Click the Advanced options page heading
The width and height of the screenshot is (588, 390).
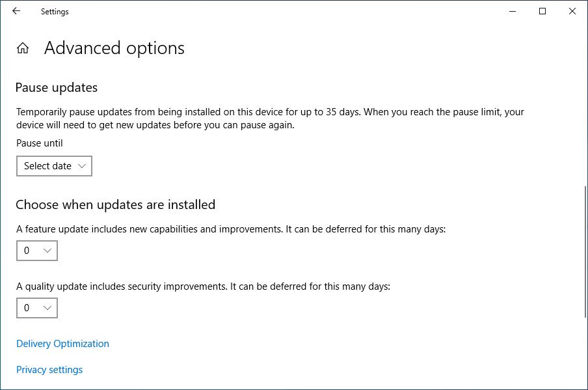click(x=114, y=48)
